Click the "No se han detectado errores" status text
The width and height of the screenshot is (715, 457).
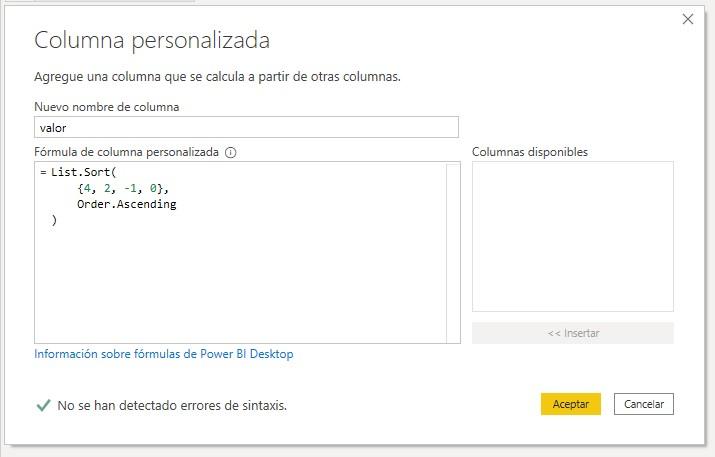click(172, 406)
